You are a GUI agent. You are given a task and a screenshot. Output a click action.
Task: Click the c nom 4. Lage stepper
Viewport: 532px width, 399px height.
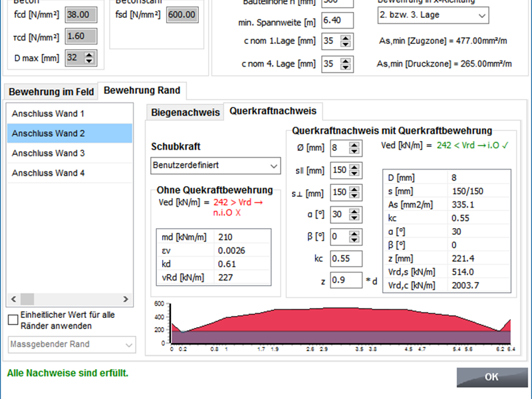tap(345, 64)
